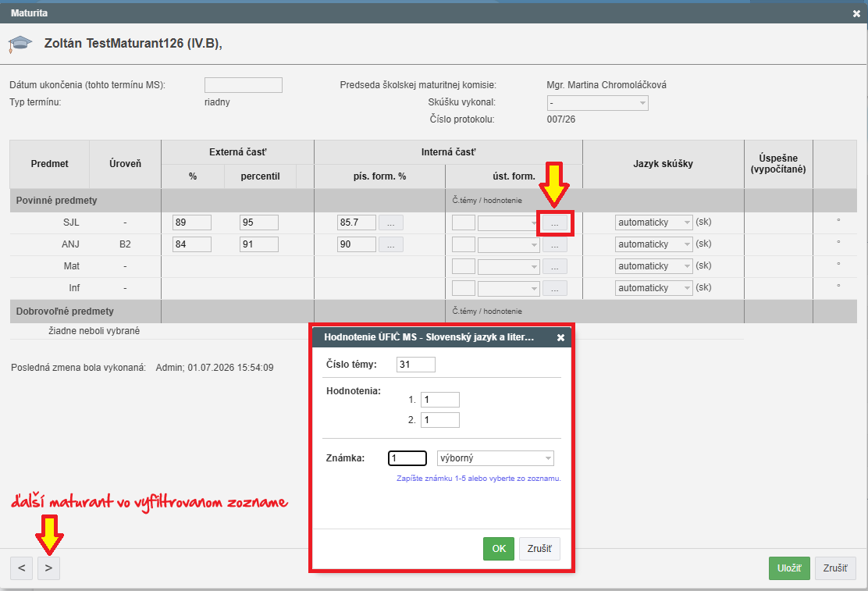The height and width of the screenshot is (591, 868).
Task: Expand the Skúšku vykonal dropdown
Action: [597, 103]
